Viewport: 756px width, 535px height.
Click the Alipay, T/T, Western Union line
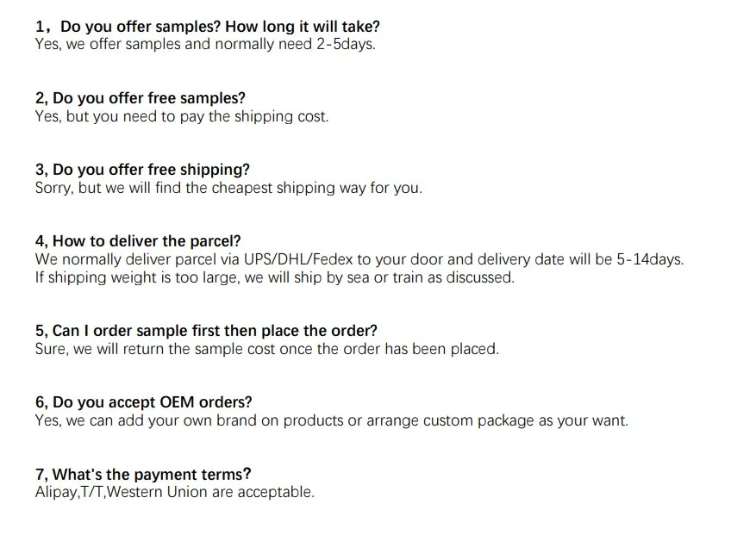[174, 492]
